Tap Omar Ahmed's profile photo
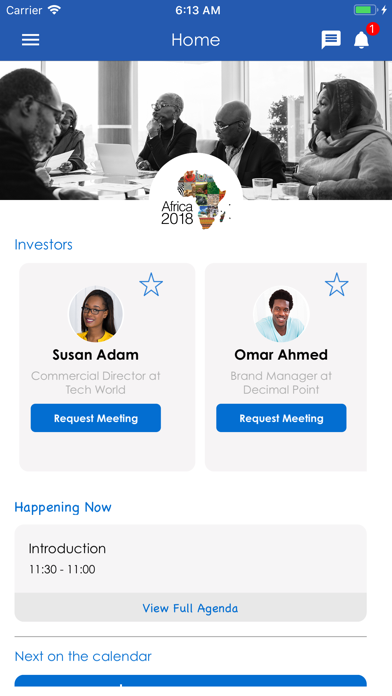Image resolution: width=392 pixels, height=696 pixels. 281,314
